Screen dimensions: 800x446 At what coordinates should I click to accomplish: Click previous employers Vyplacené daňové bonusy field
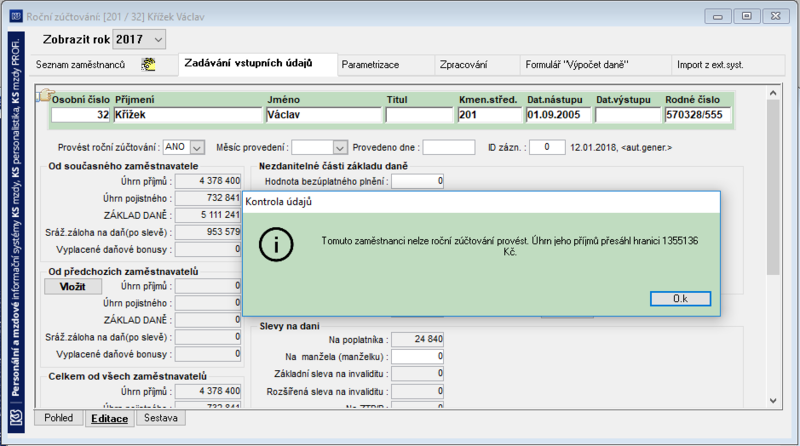[208, 354]
